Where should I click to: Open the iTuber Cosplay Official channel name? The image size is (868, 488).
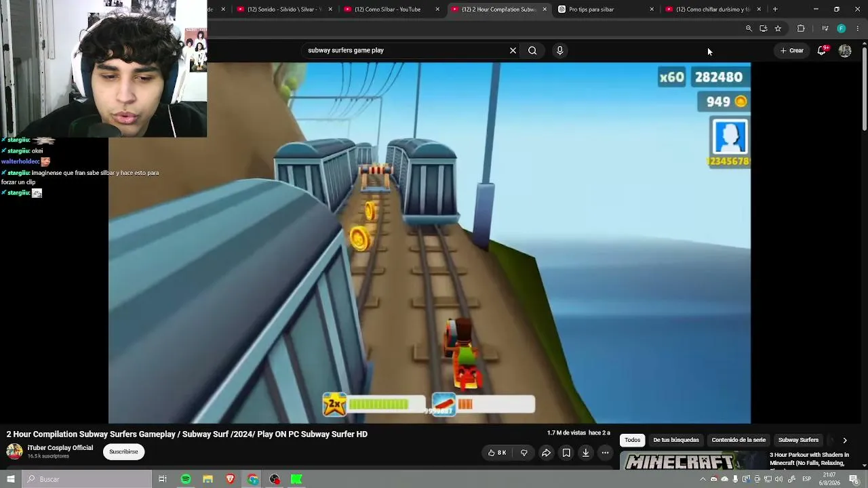60,448
